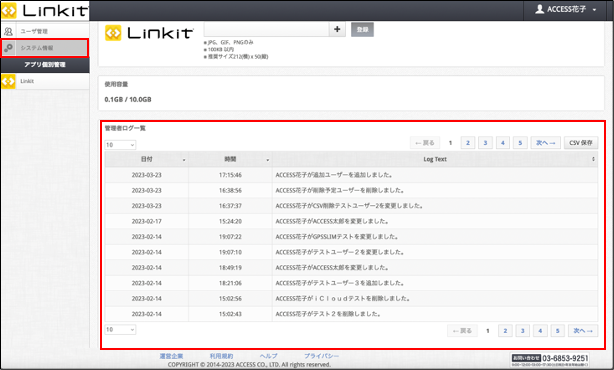Click the お問い合わせ phone number banner
The height and width of the screenshot is (370, 614).
coord(550,360)
